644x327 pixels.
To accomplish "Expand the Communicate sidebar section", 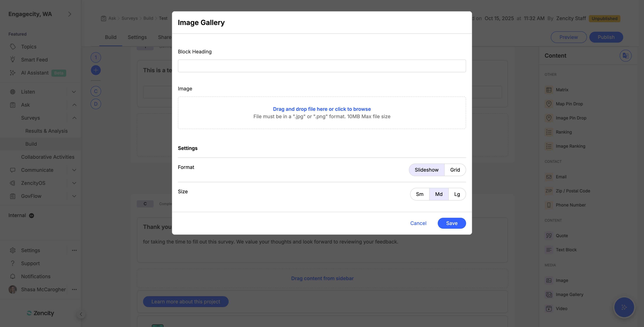I will pyautogui.click(x=74, y=170).
